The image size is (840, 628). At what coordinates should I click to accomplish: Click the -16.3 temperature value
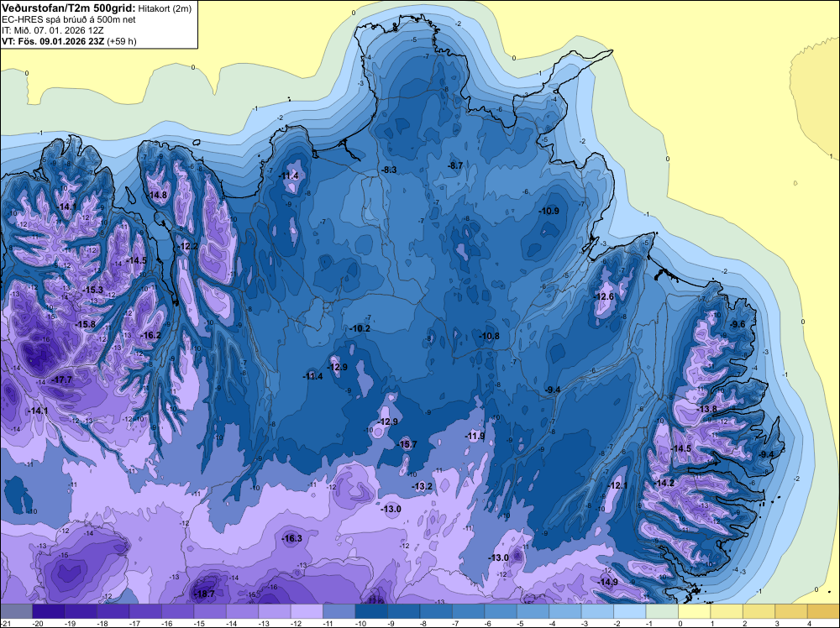pos(292,539)
